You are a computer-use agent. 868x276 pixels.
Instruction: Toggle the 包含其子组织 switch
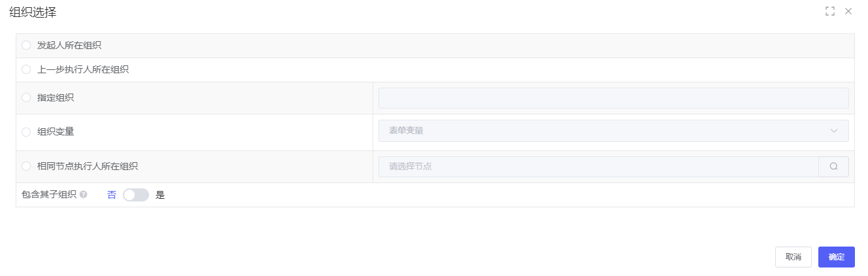136,195
